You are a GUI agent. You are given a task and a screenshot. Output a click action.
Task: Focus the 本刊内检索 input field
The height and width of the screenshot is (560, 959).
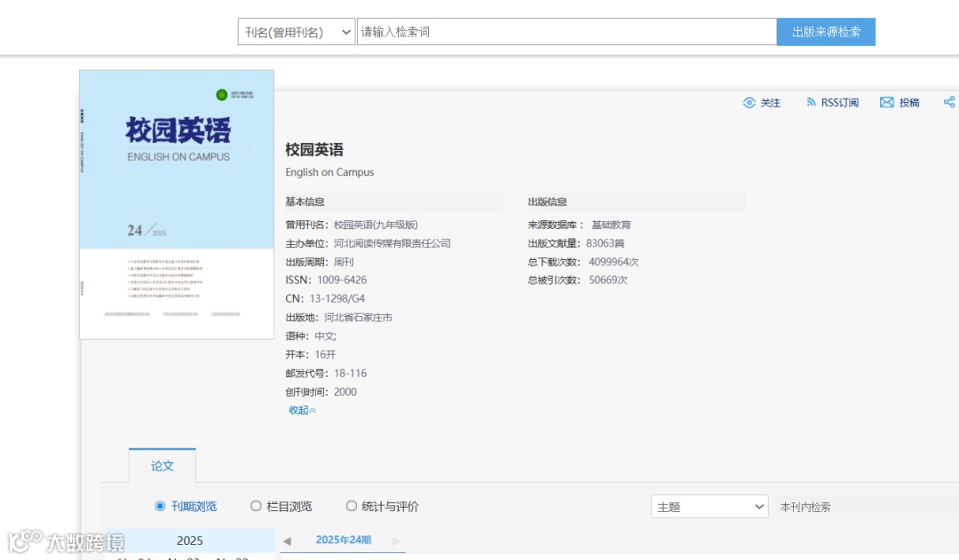[868, 507]
